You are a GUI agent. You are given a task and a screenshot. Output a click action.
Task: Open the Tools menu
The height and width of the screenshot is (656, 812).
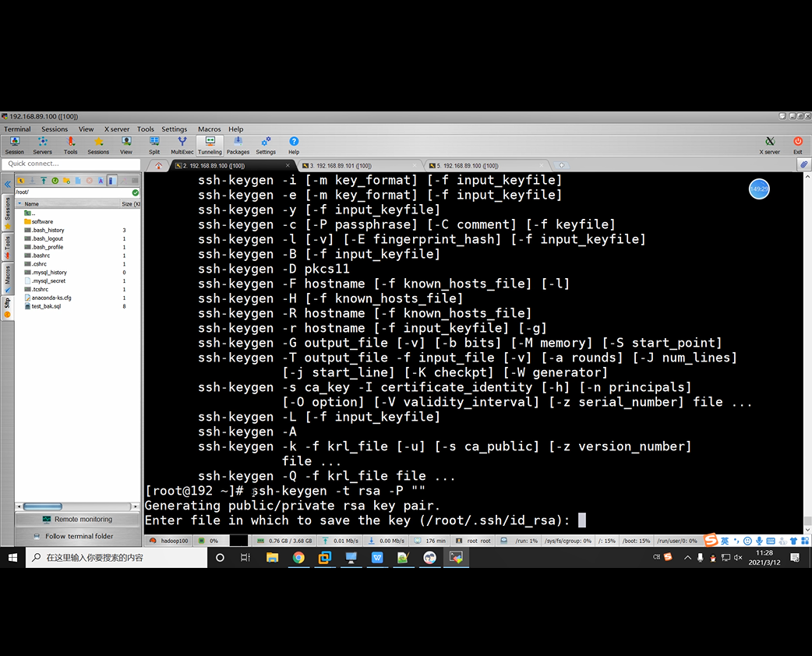pyautogui.click(x=146, y=129)
